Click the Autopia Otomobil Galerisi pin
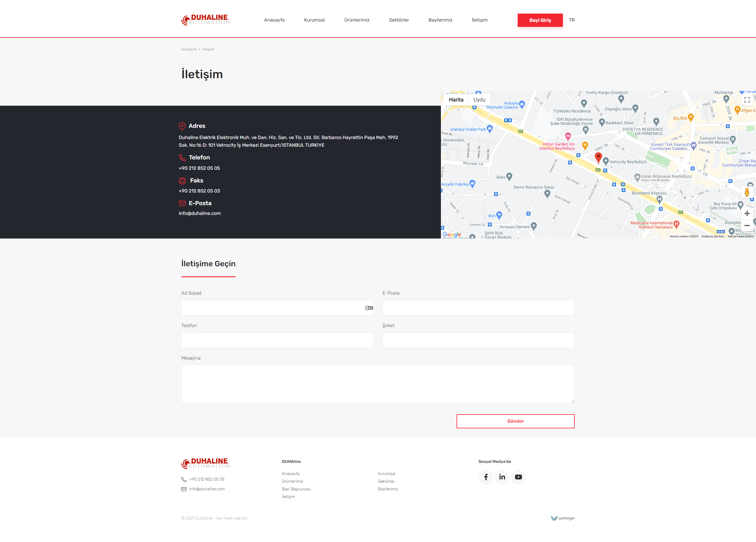This screenshot has height=542, width=756. (522, 104)
